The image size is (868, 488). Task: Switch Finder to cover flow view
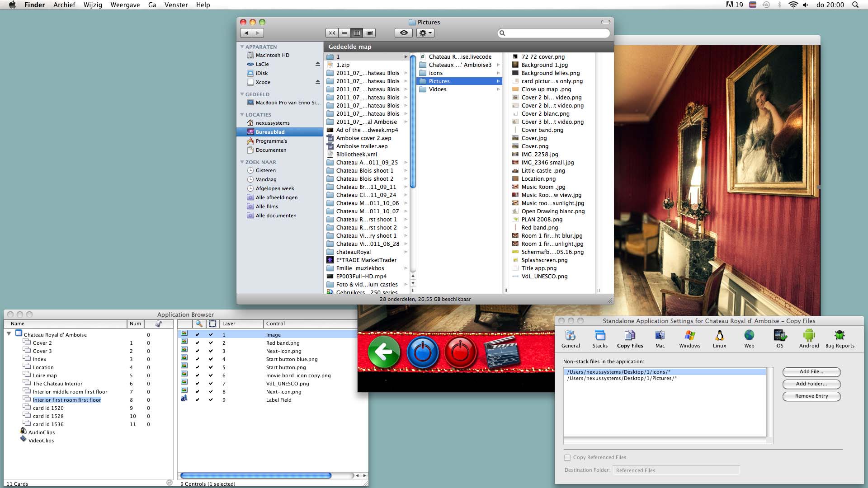(x=369, y=33)
